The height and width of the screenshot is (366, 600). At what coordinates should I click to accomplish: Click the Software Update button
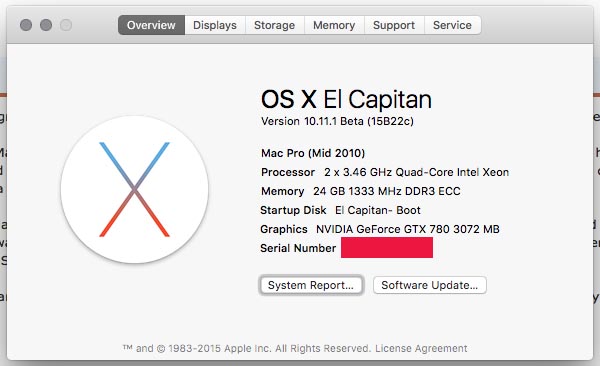[x=429, y=285]
